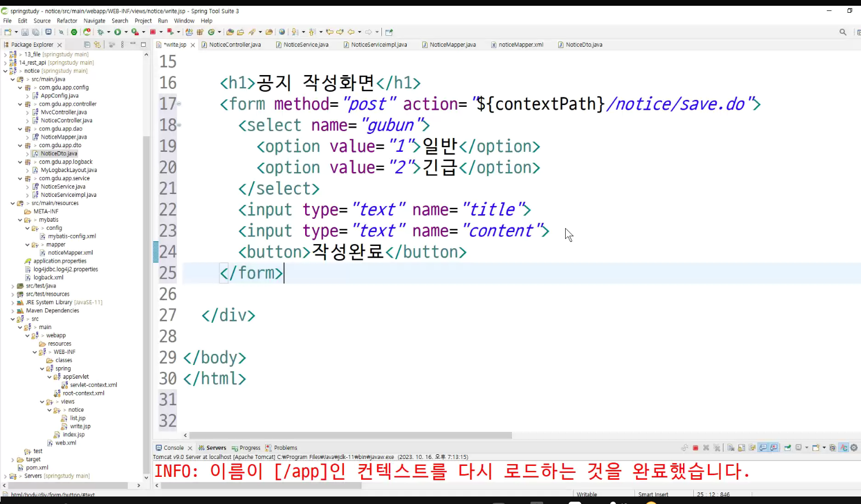The width and height of the screenshot is (861, 504).
Task: Expand the target folder in Package Explorer
Action: coord(13,460)
